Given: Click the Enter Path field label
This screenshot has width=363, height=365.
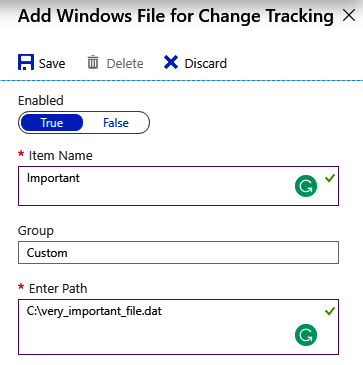Looking at the screenshot, I should coord(58,288).
